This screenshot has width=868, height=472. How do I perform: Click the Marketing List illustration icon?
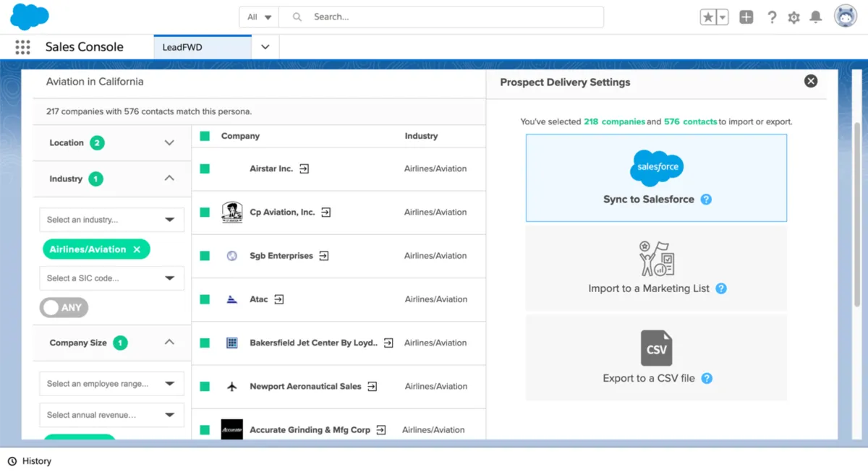coord(656,259)
